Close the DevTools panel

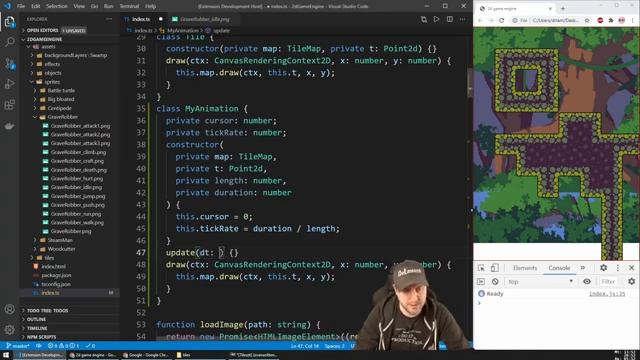631,268
